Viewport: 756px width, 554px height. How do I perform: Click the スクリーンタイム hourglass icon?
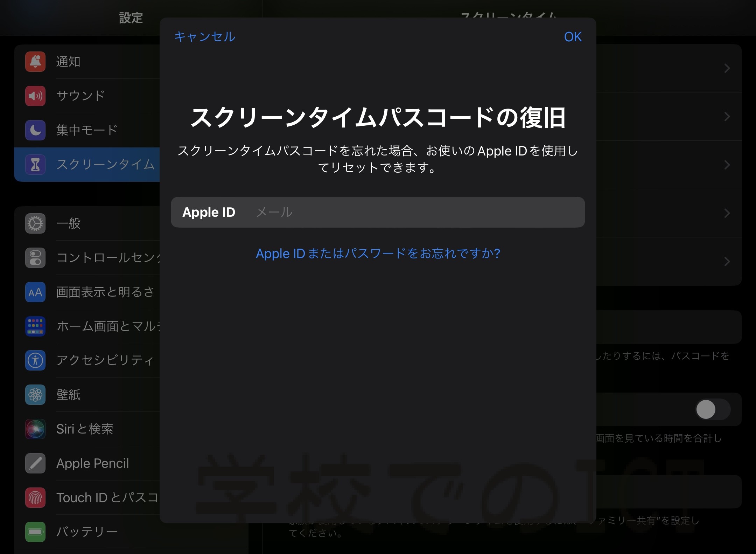point(35,165)
